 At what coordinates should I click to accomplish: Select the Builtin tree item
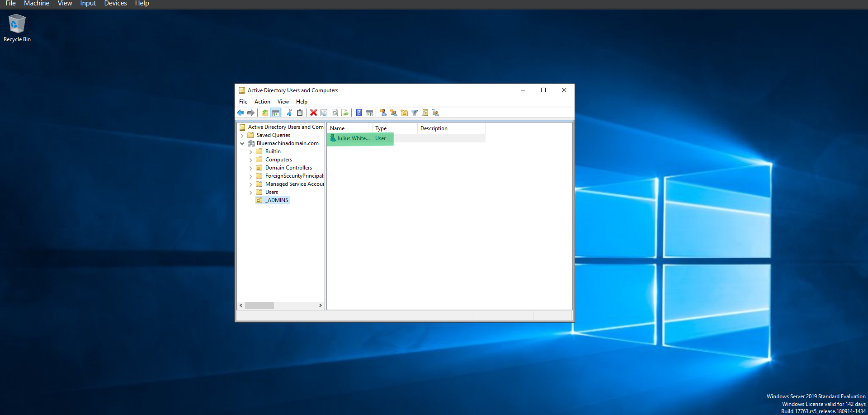tap(273, 151)
